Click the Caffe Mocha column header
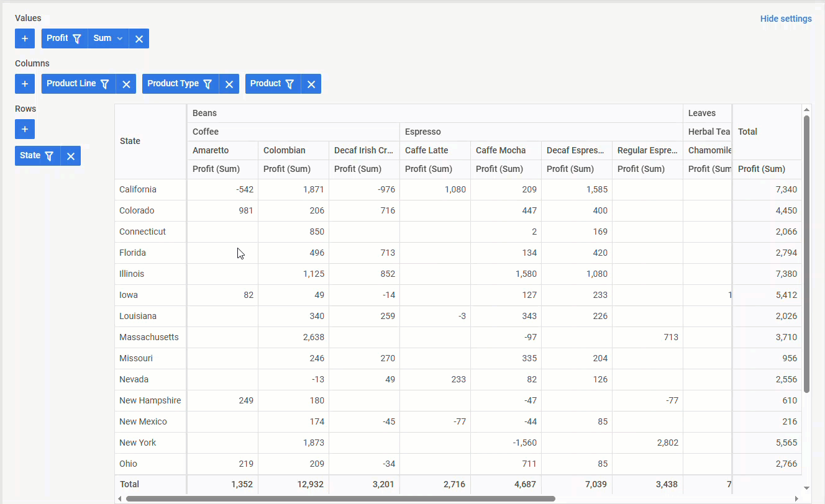The height and width of the screenshot is (504, 825). tap(506, 151)
